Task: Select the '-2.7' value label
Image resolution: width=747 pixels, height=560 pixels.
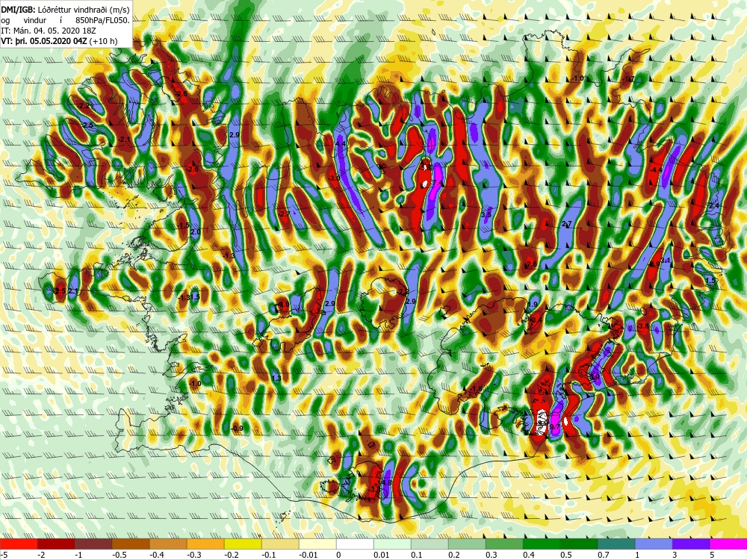Action: [285, 214]
